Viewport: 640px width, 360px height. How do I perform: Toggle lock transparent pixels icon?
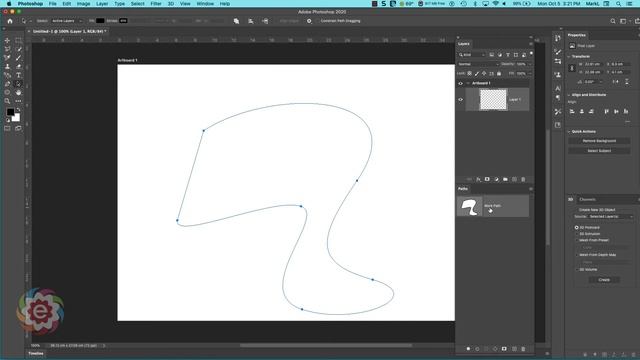click(x=469, y=73)
